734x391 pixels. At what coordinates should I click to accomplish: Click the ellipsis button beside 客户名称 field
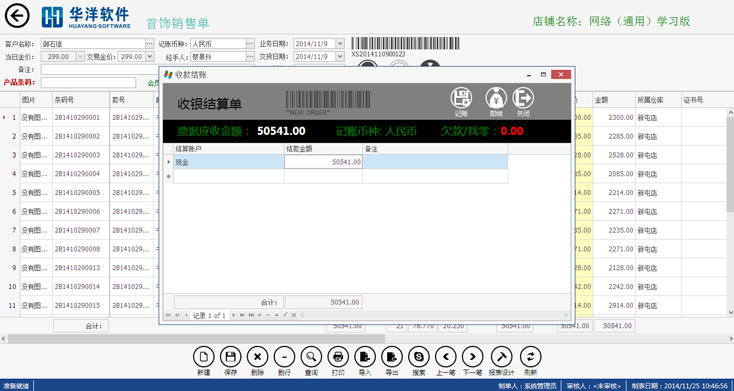click(x=149, y=44)
